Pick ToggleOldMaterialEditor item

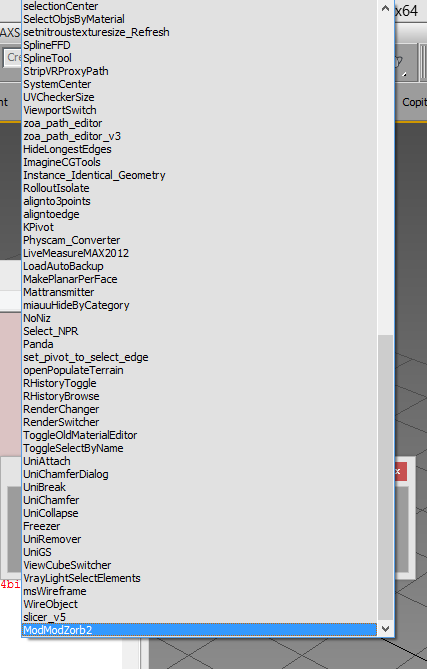point(199,435)
